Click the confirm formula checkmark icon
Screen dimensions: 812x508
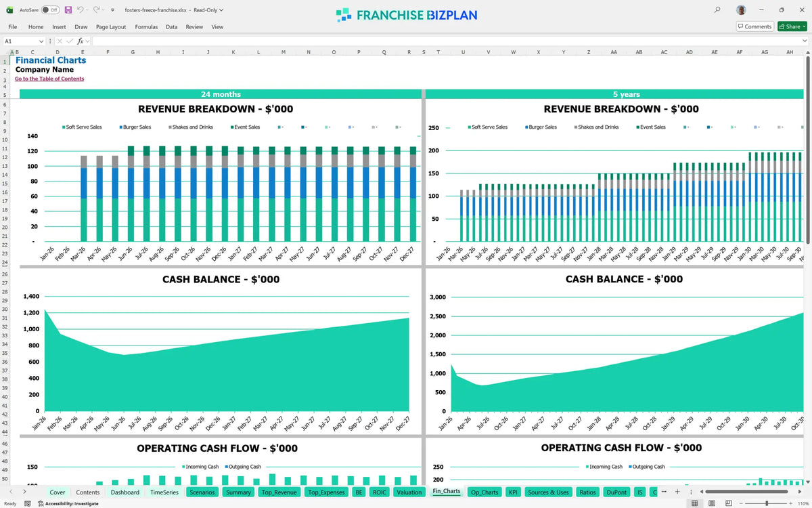point(69,41)
